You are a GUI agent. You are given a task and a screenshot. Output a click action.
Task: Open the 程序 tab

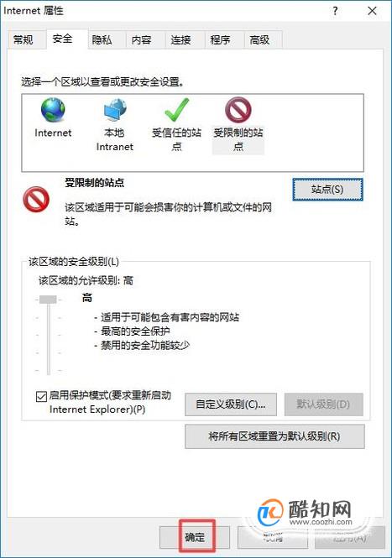[220, 39]
